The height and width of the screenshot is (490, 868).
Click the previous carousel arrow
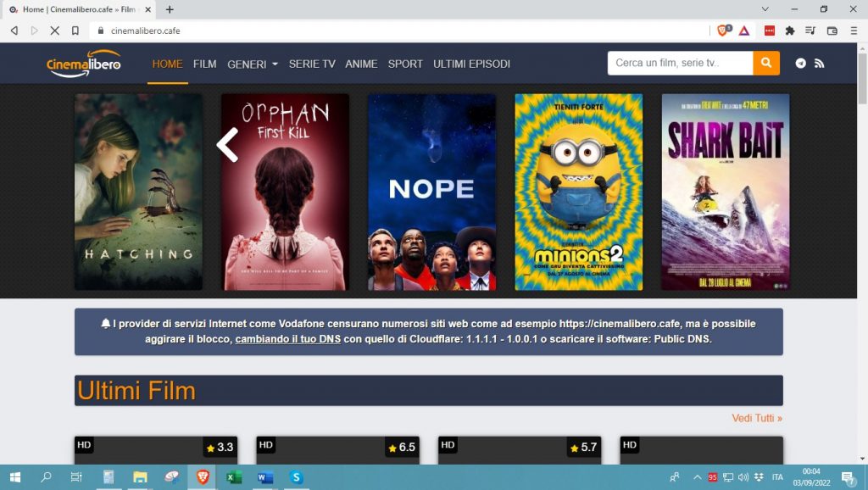click(x=226, y=144)
